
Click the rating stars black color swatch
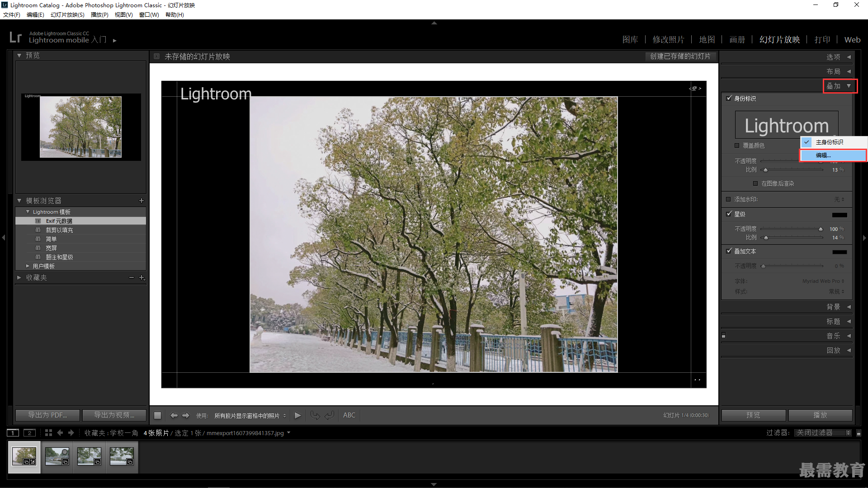(x=840, y=215)
